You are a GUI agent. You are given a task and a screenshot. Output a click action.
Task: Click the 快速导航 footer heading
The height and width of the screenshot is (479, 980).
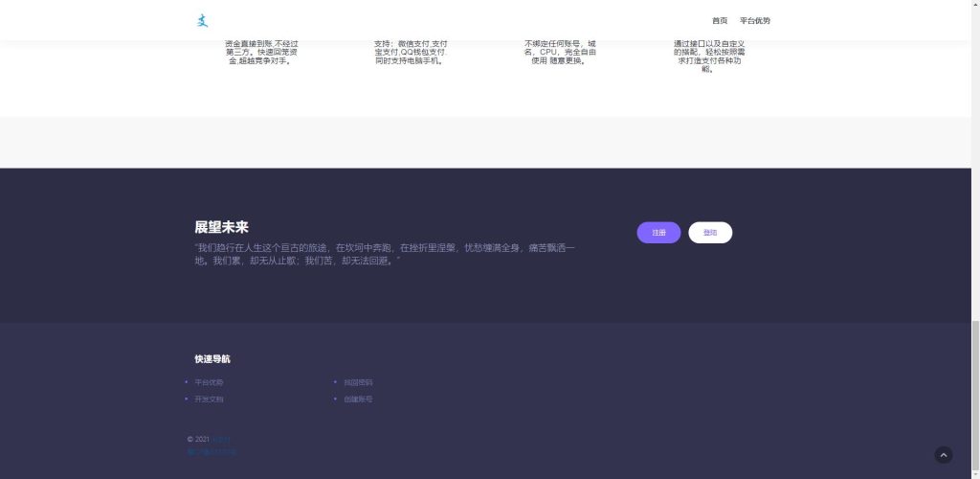[212, 359]
